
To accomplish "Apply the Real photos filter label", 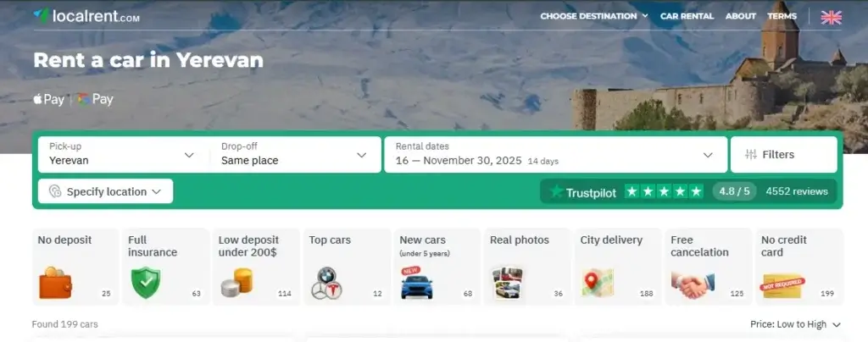I will pyautogui.click(x=520, y=240).
